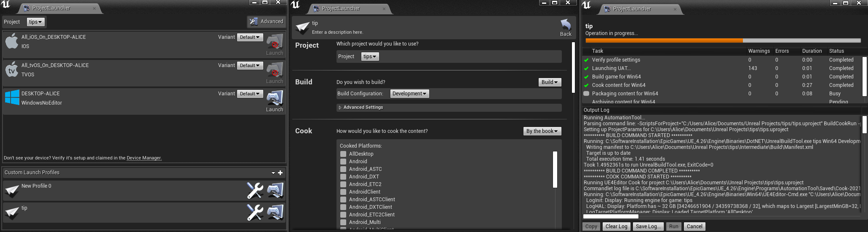Image resolution: width=868 pixels, height=232 pixels.
Task: Open Variant dropdown for DESKTOP-ALICE
Action: click(250, 94)
